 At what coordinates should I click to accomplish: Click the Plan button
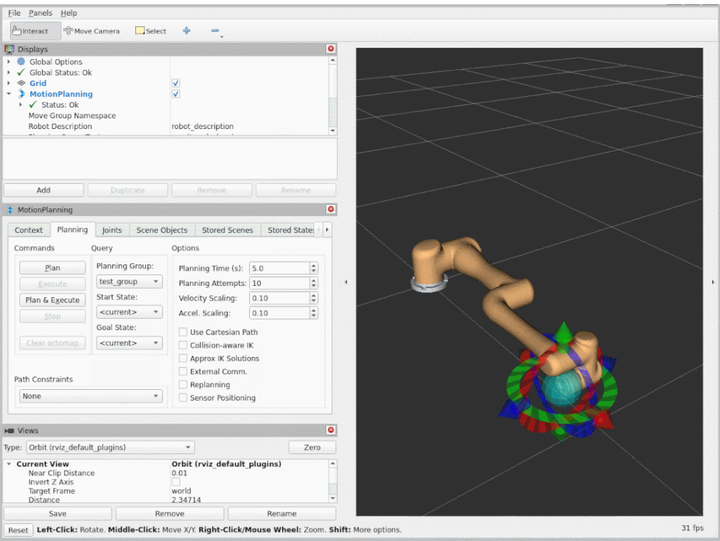coord(52,268)
